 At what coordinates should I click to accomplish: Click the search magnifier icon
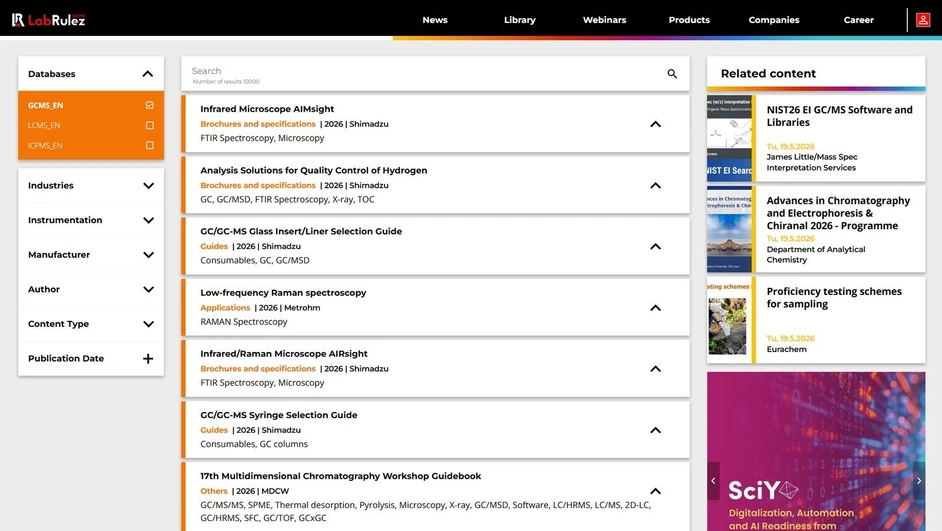tap(672, 74)
